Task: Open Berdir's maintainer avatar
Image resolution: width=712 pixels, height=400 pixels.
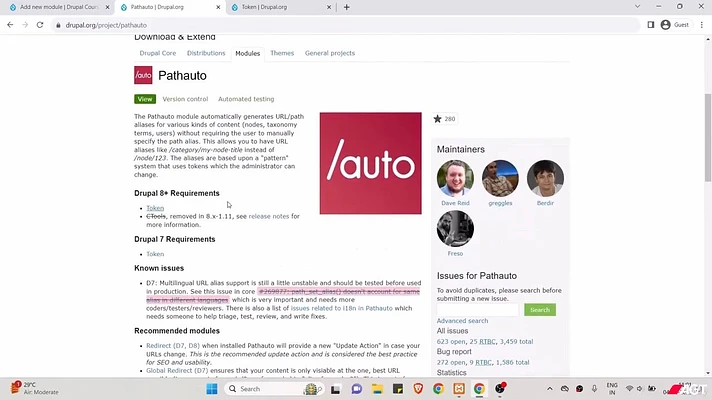Action: (545, 178)
